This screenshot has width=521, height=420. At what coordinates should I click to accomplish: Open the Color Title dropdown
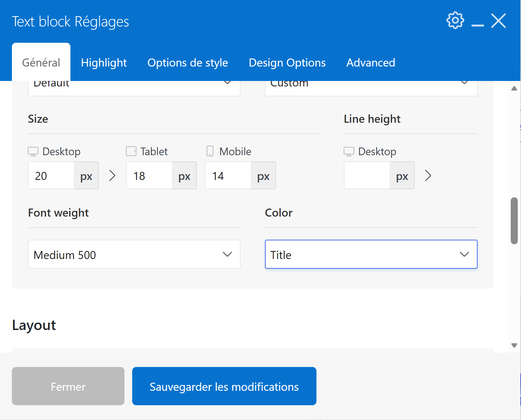[371, 254]
